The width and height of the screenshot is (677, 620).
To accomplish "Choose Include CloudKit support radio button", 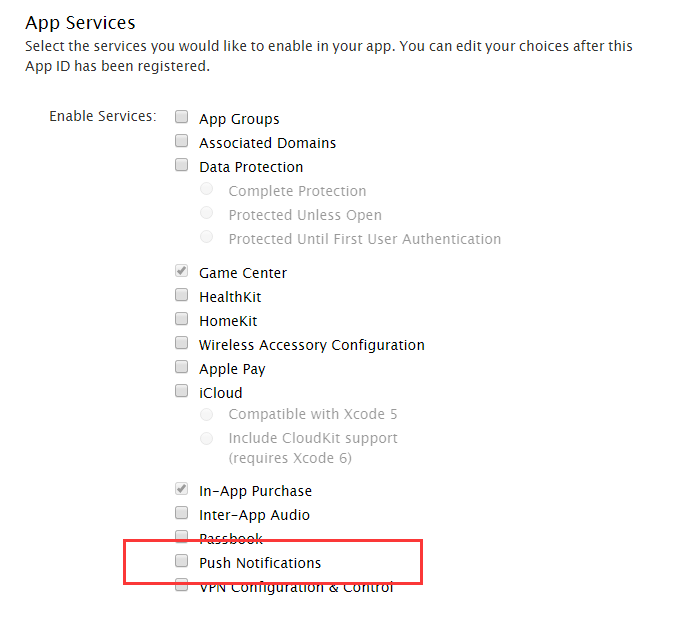I will pos(207,438).
